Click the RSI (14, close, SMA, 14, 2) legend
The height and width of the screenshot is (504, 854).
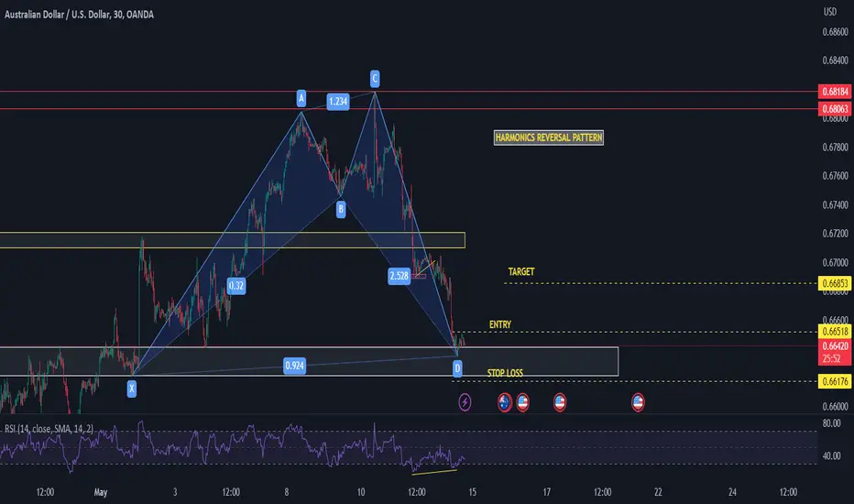49,429
